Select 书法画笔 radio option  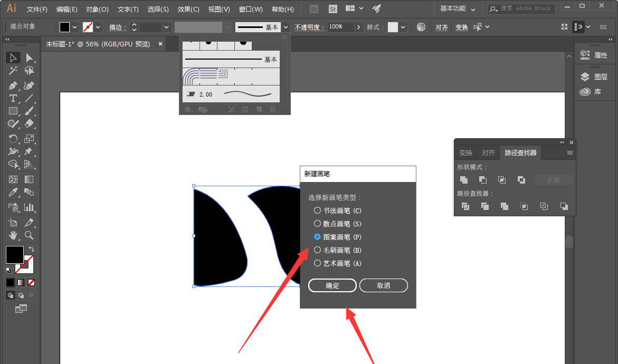pos(317,210)
